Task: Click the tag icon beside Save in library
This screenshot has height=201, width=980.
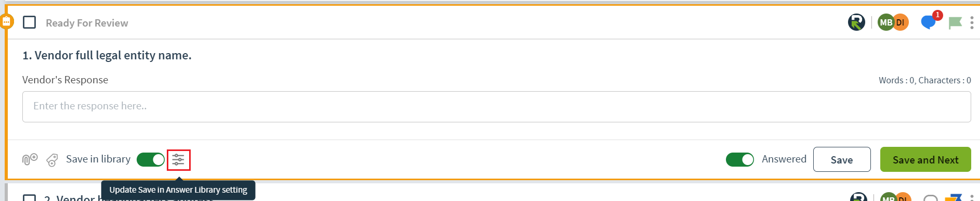Action: tap(52, 160)
